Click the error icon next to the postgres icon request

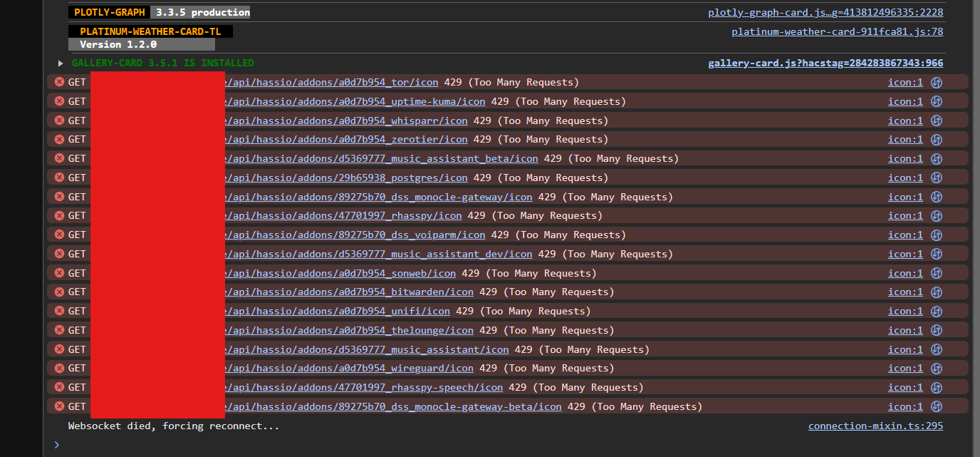(59, 177)
